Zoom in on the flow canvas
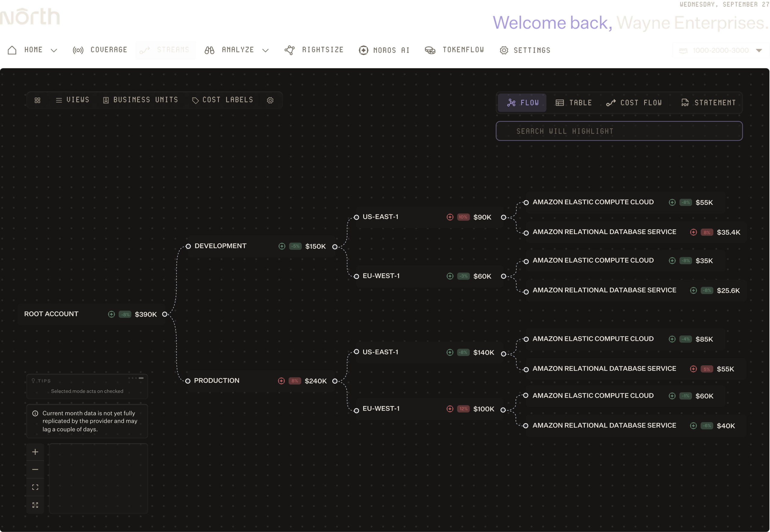Viewport: 770px width, 532px height. pos(35,452)
